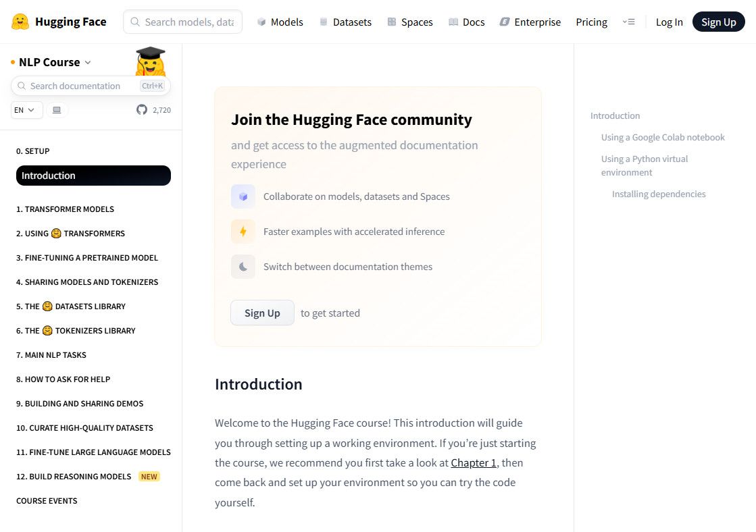
Task: Open the Pricing menu item
Action: tap(591, 22)
